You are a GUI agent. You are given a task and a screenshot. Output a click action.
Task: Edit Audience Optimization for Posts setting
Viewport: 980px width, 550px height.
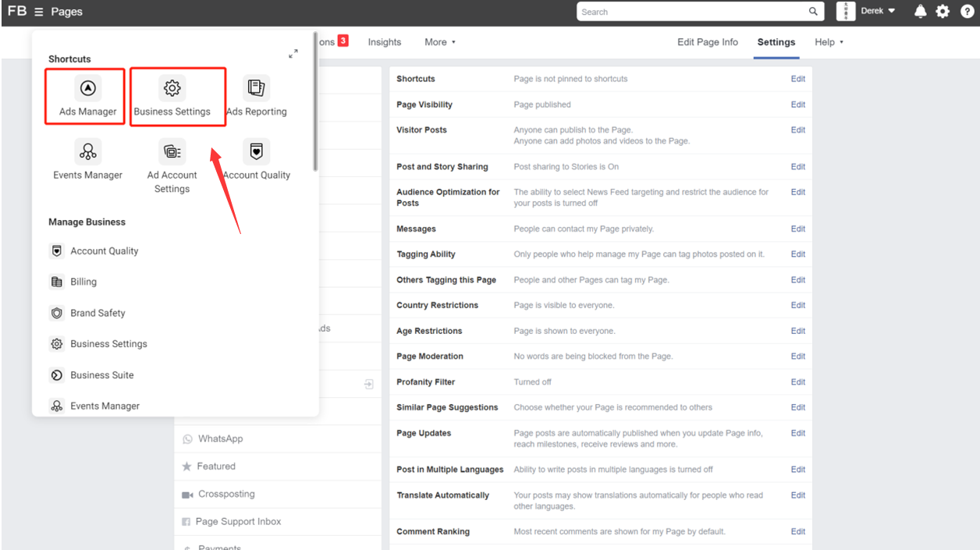(x=798, y=192)
